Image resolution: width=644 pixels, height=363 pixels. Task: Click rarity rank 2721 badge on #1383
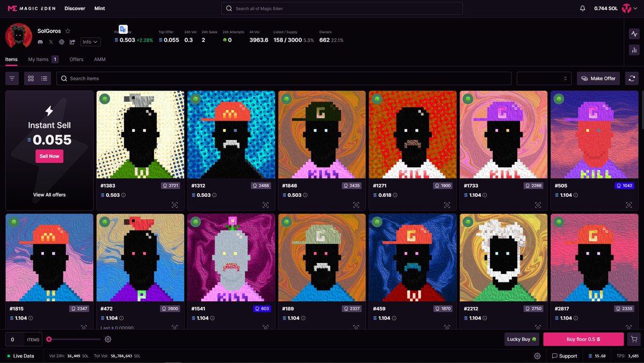[171, 186]
